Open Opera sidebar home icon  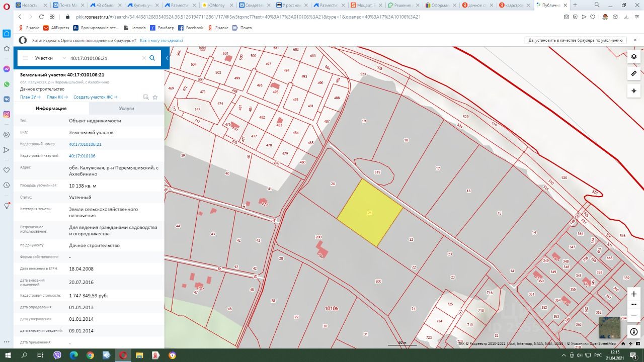7,33
